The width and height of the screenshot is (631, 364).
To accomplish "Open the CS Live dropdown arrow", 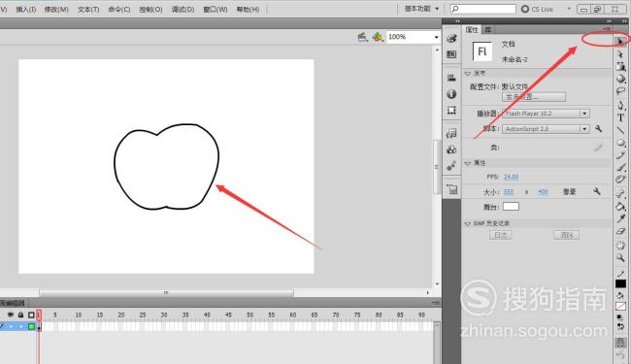I will point(569,9).
